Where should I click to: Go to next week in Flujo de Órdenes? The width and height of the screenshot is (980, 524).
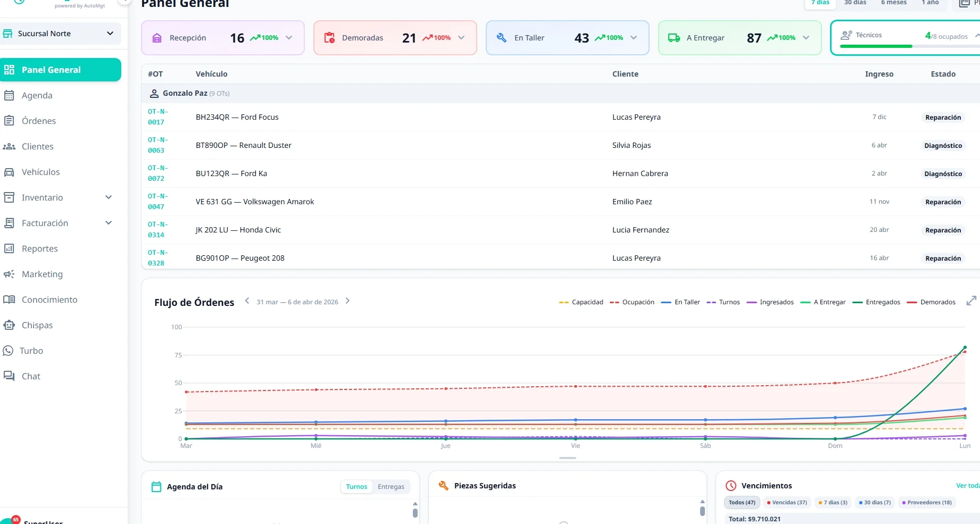pyautogui.click(x=347, y=301)
